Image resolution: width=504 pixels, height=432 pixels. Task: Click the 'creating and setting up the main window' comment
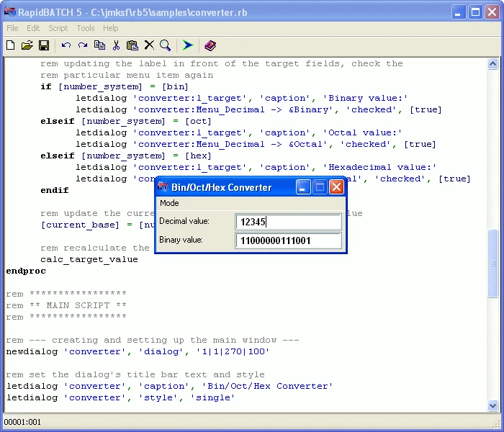153,340
